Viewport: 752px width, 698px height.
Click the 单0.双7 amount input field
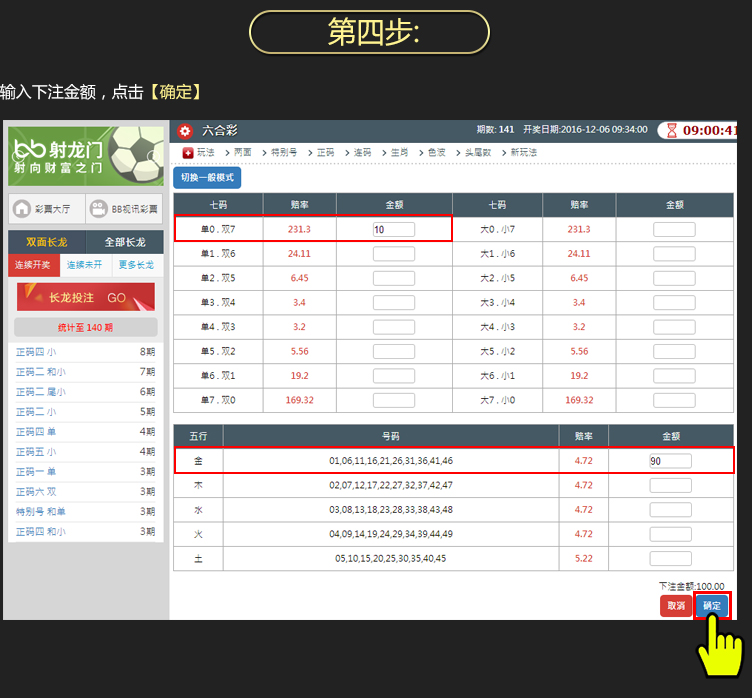393,229
